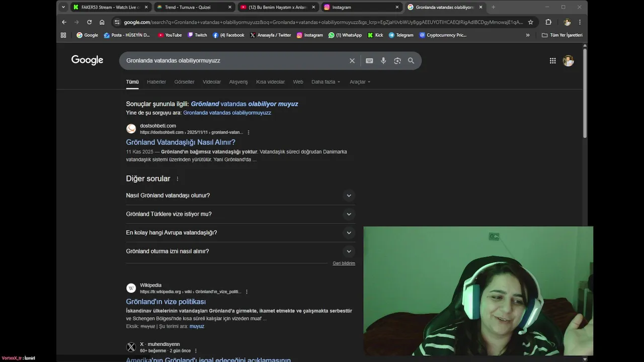Start voice search with the microphone icon

click(383, 61)
